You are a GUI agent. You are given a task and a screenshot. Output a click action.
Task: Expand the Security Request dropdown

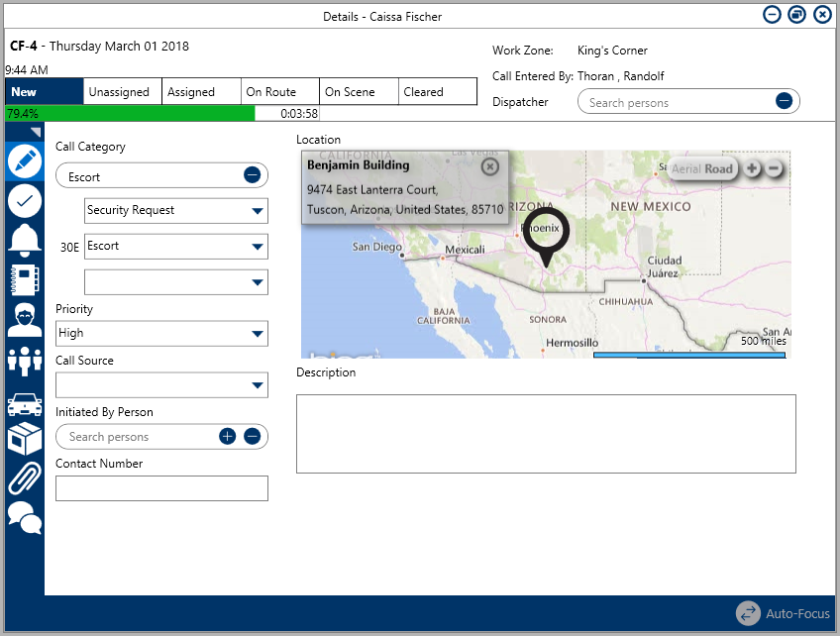(x=257, y=211)
